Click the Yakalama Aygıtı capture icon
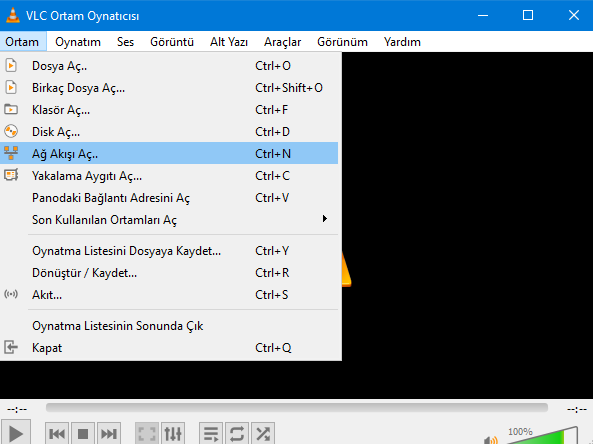This screenshot has height=444, width=593. (11, 175)
